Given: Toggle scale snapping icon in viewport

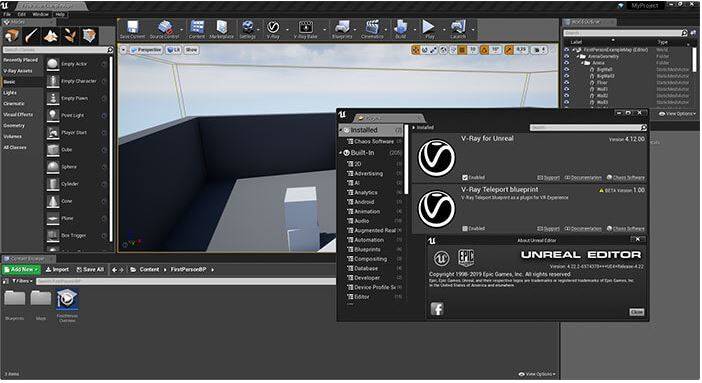Looking at the screenshot, I should tap(509, 50).
